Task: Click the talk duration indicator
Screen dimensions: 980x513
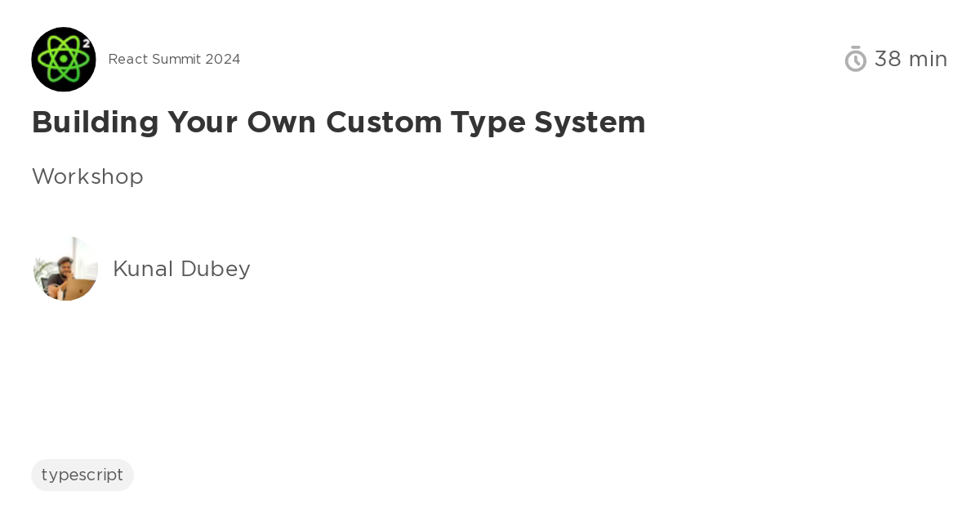Action: tap(896, 59)
